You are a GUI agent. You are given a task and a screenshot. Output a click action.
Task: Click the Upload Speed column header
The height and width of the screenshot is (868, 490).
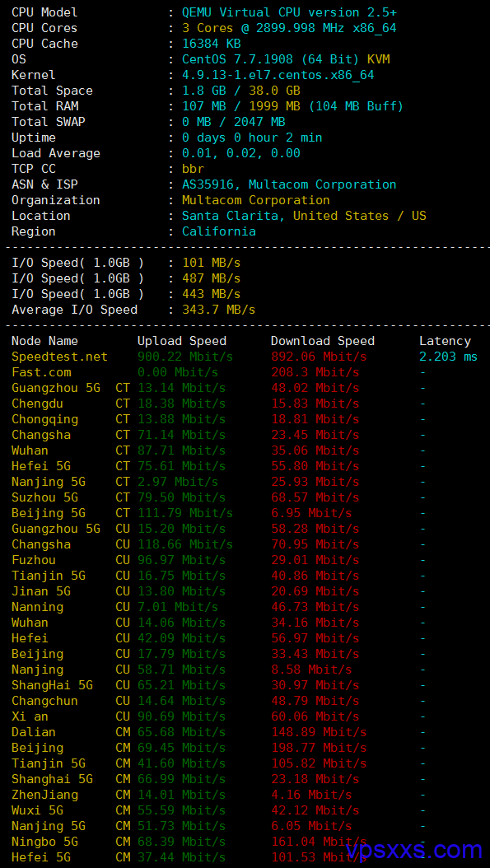(182, 341)
